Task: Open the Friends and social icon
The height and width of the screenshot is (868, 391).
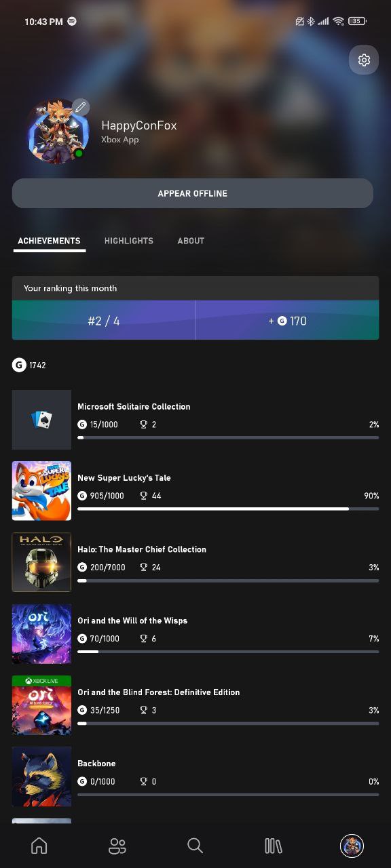Action: click(x=117, y=846)
